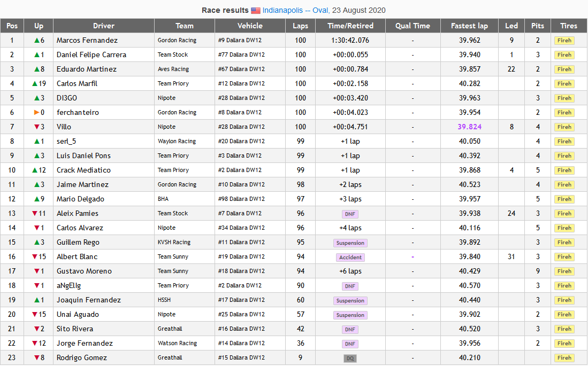Click the Fastest lap column header
The image size is (588, 366).
[x=470, y=26]
